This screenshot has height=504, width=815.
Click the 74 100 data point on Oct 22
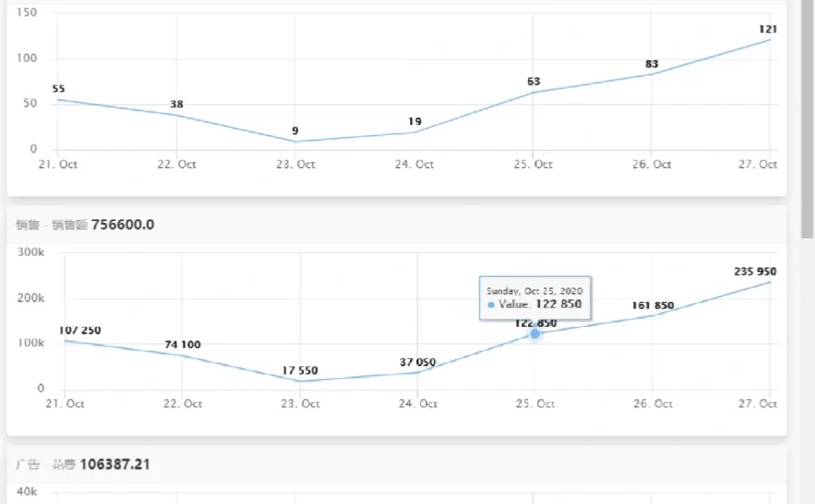(x=182, y=355)
